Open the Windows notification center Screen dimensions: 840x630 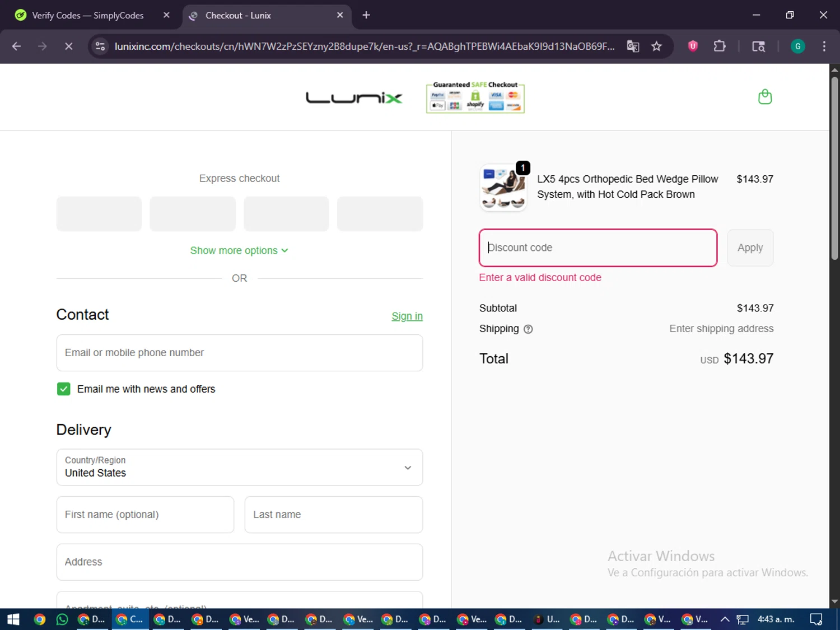pos(816,619)
